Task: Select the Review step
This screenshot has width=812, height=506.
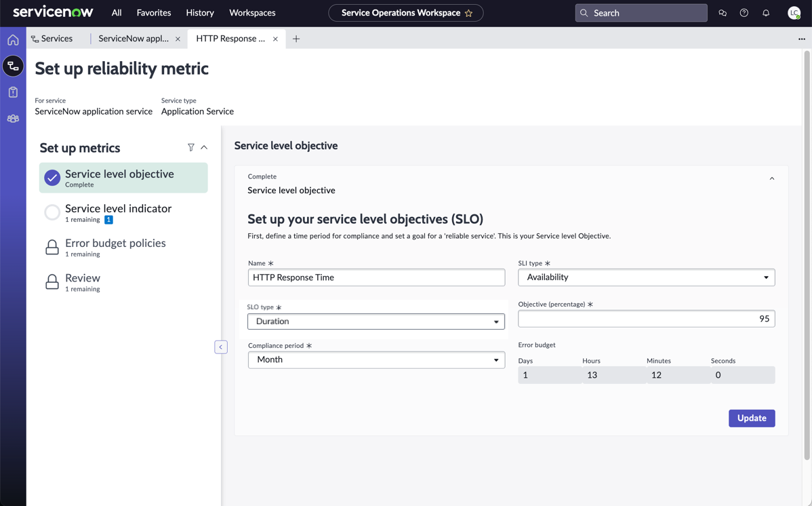Action: [123, 282]
